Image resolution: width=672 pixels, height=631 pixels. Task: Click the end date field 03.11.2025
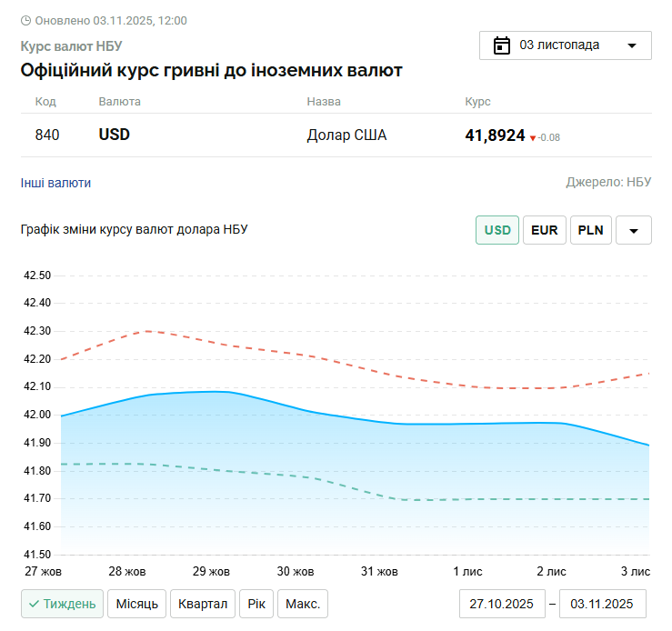click(602, 604)
